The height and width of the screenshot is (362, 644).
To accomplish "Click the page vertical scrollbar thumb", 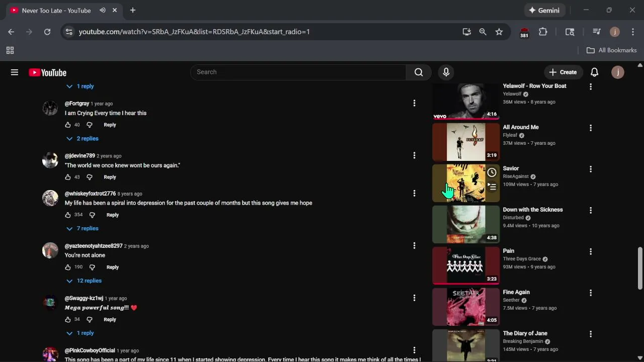I will tap(640, 268).
